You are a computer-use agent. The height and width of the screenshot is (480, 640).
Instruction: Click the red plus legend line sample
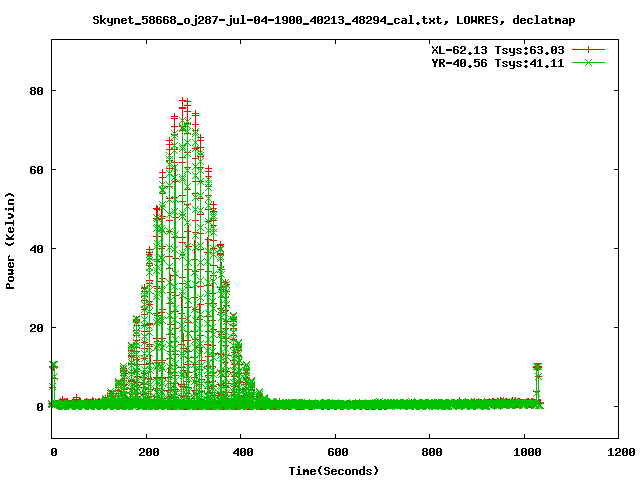tap(588, 50)
